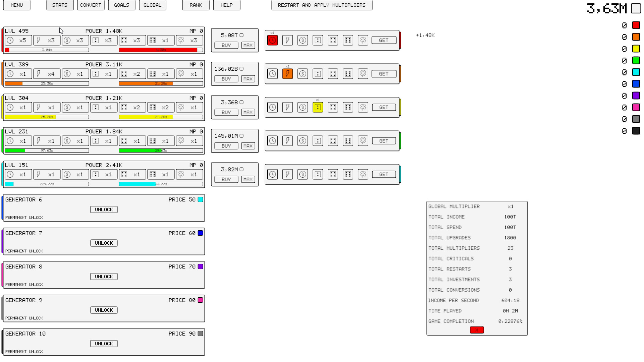The width and height of the screenshot is (644, 362).
Task: Click the red color swatch at top right
Action: tap(636, 25)
